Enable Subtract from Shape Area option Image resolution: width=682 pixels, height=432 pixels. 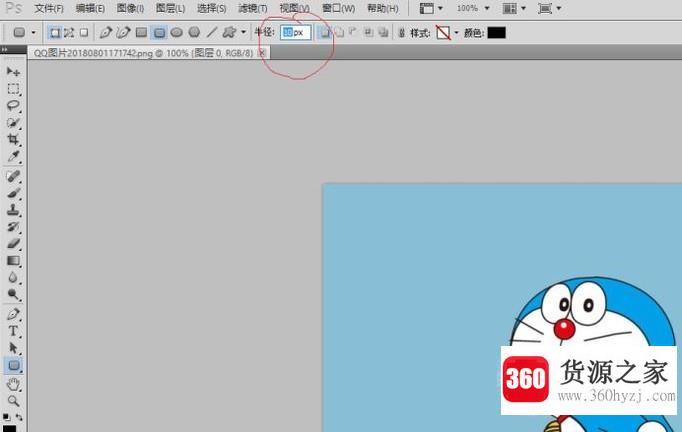tap(354, 33)
